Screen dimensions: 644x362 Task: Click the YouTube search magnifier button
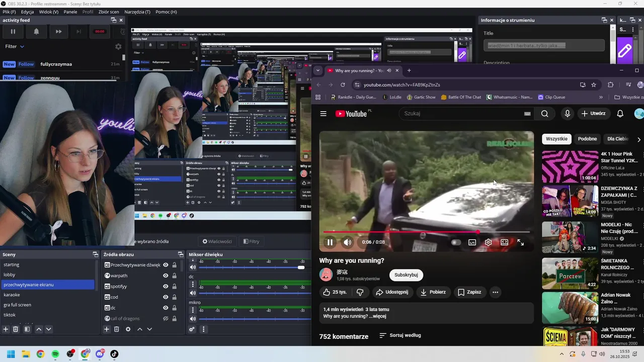544,114
